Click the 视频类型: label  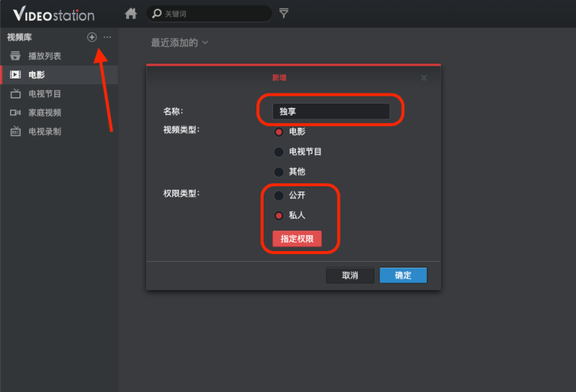click(x=181, y=129)
